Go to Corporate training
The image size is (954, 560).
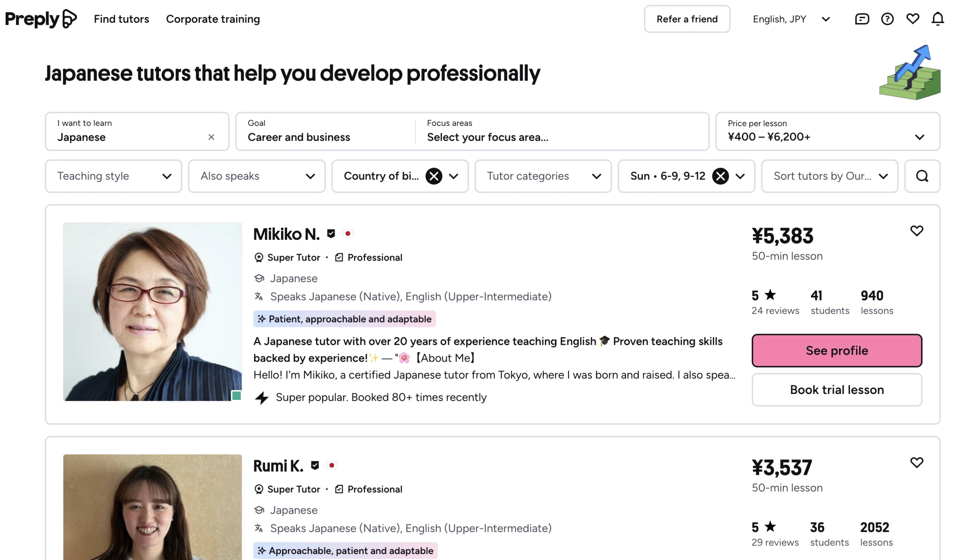pos(213,19)
